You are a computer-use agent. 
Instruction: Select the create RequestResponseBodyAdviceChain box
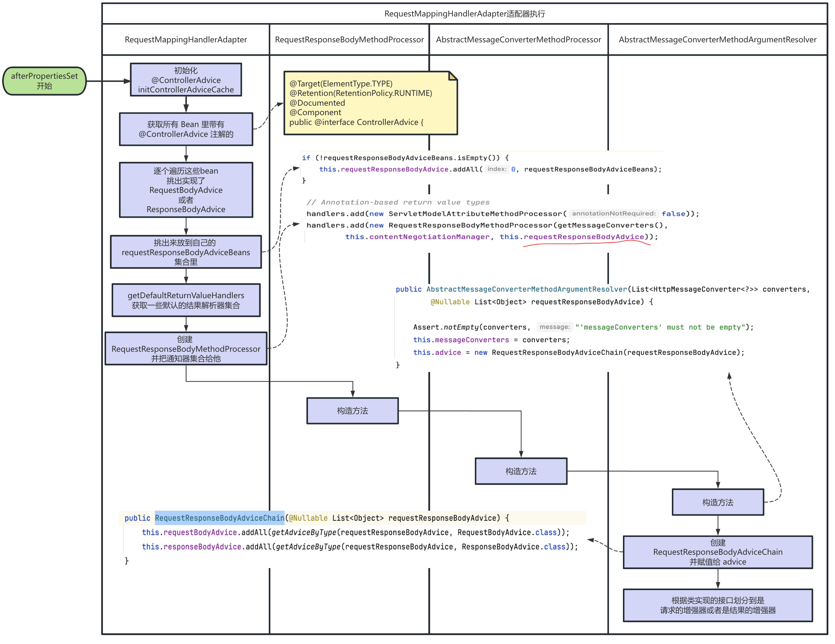click(x=718, y=552)
